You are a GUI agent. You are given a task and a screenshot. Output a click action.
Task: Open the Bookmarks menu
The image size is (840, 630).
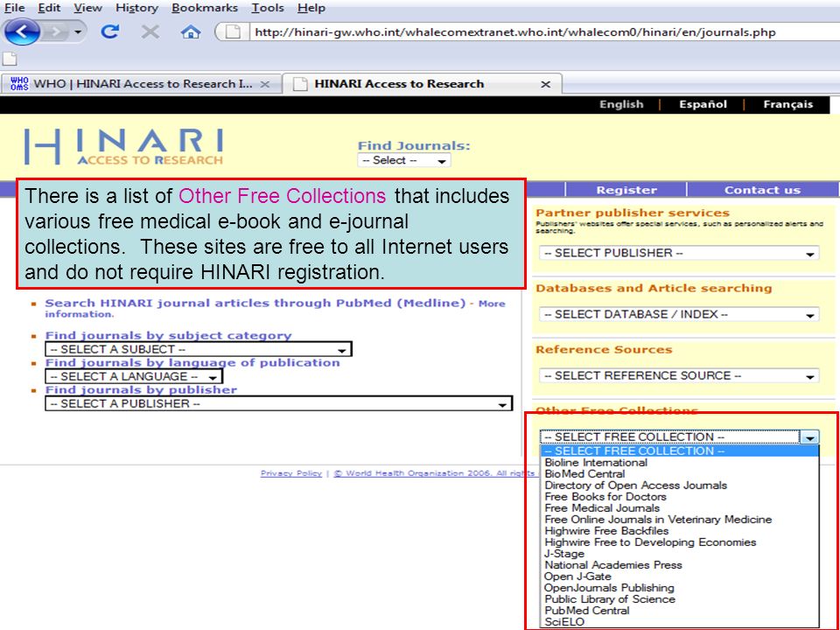205,8
